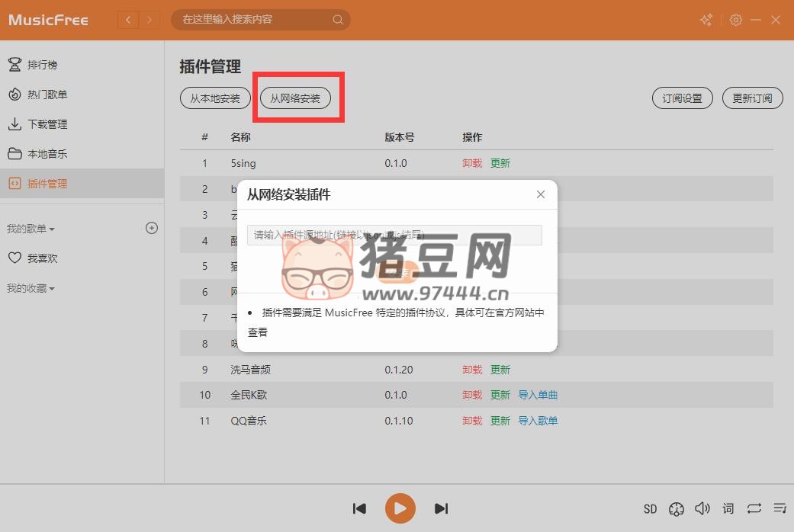
Task: Click 版本号 column header
Action: [x=399, y=137]
